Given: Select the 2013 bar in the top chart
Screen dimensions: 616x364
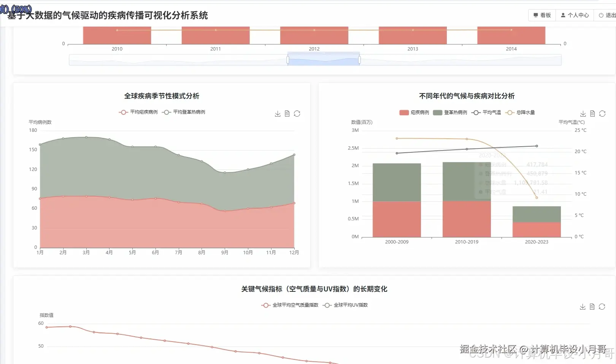Looking at the screenshot, I should pyautogui.click(x=413, y=35).
